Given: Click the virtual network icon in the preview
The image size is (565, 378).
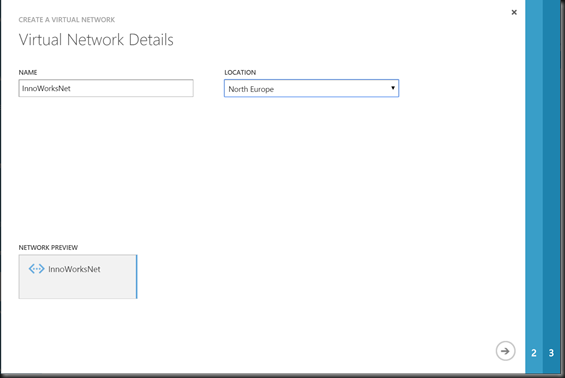Looking at the screenshot, I should coord(36,269).
